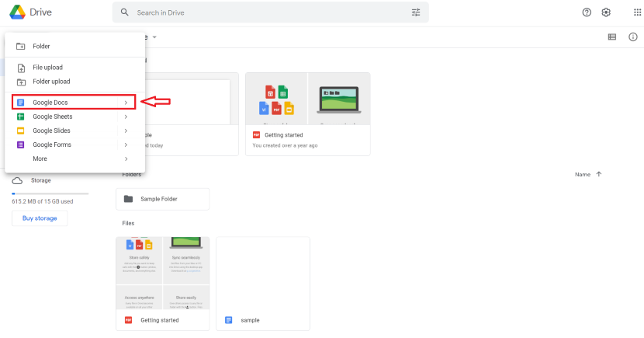644x338 pixels.
Task: Click the 'Files' section heading
Action: (x=128, y=223)
